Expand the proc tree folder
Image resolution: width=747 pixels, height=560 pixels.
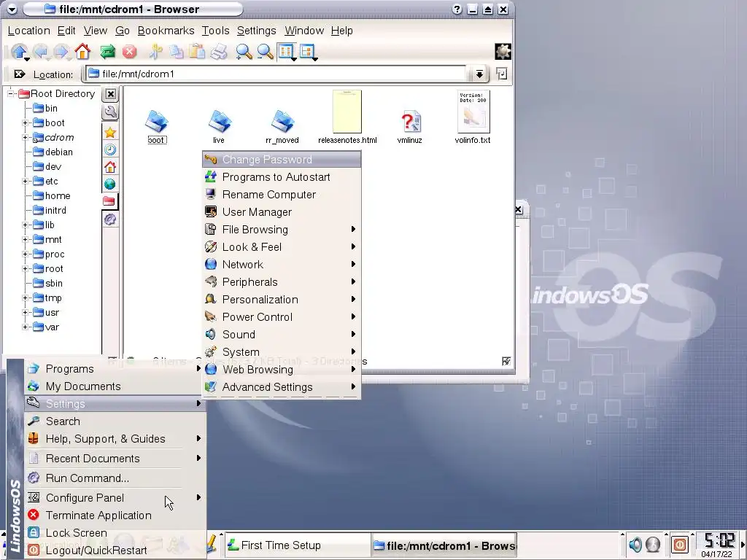26,254
